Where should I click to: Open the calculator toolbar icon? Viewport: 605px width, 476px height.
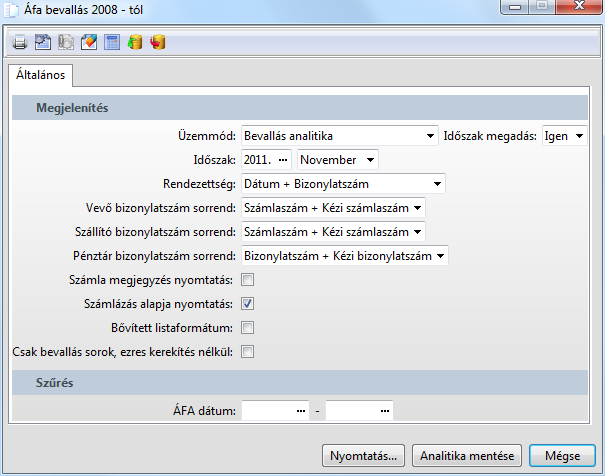click(x=112, y=42)
